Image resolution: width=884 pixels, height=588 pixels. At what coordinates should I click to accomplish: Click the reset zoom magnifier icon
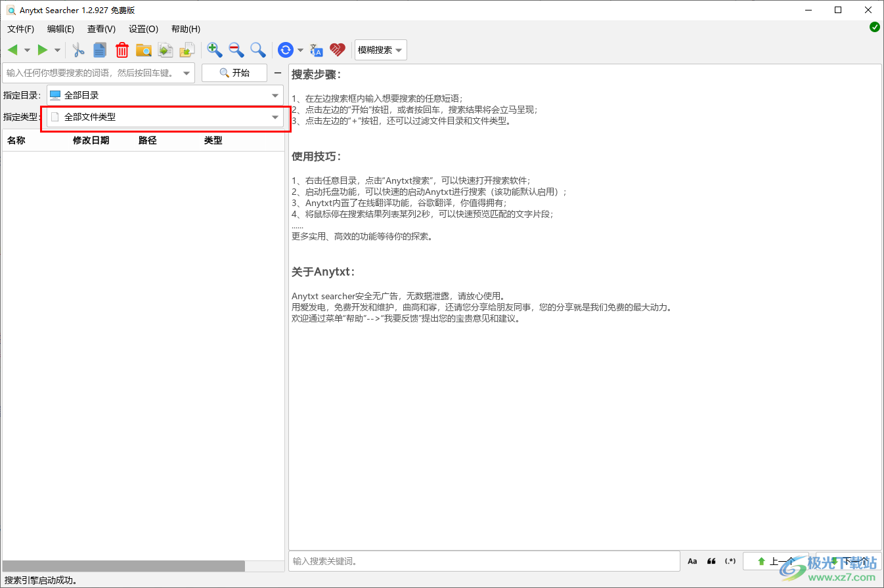click(258, 50)
